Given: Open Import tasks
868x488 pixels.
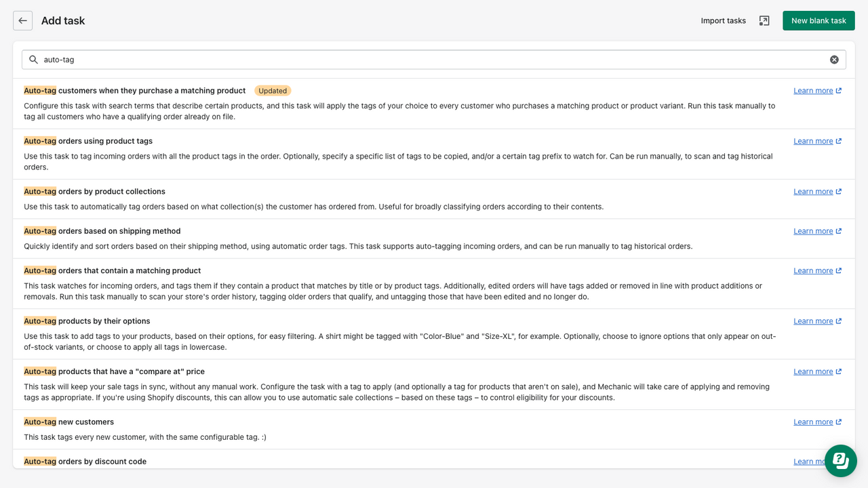Looking at the screenshot, I should [x=723, y=20].
